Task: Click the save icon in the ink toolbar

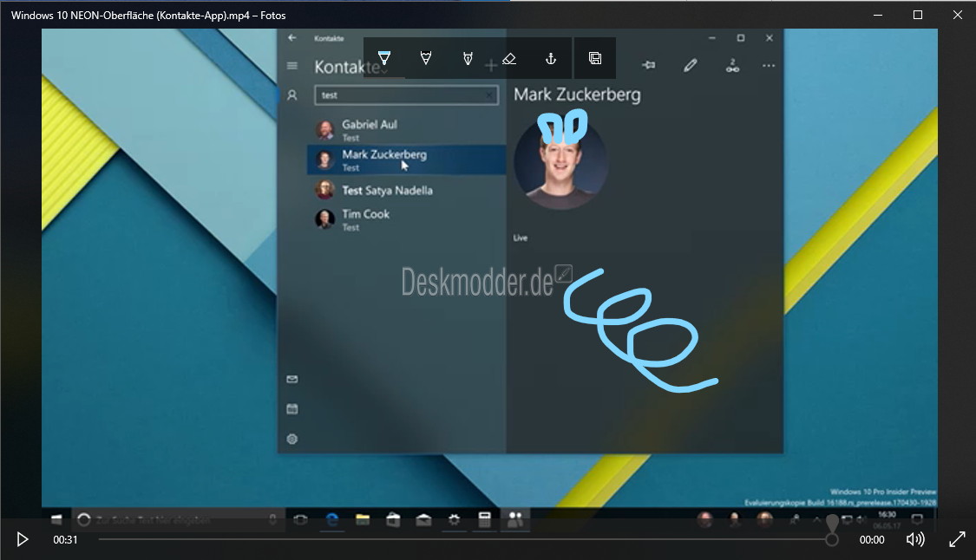Action: [595, 58]
